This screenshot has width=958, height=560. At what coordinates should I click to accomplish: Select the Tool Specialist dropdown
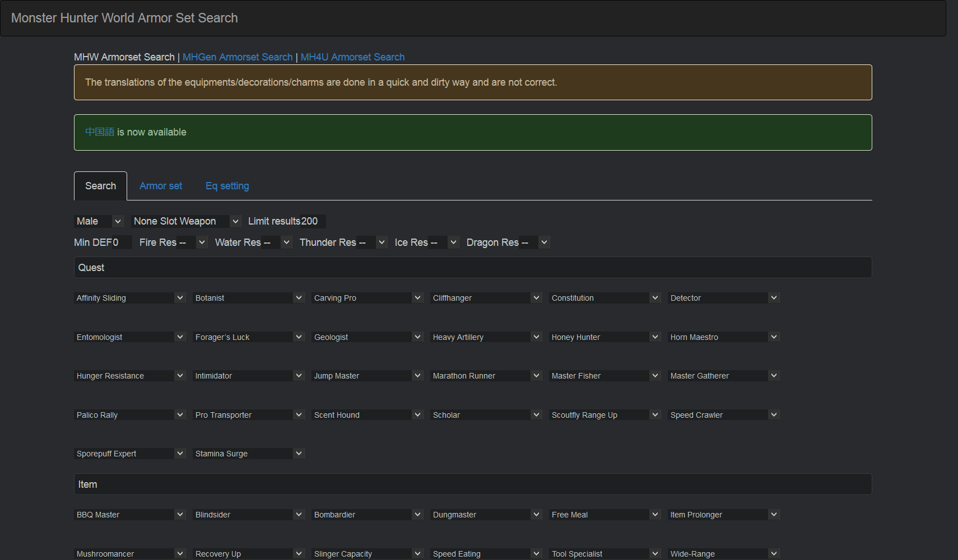coord(605,553)
